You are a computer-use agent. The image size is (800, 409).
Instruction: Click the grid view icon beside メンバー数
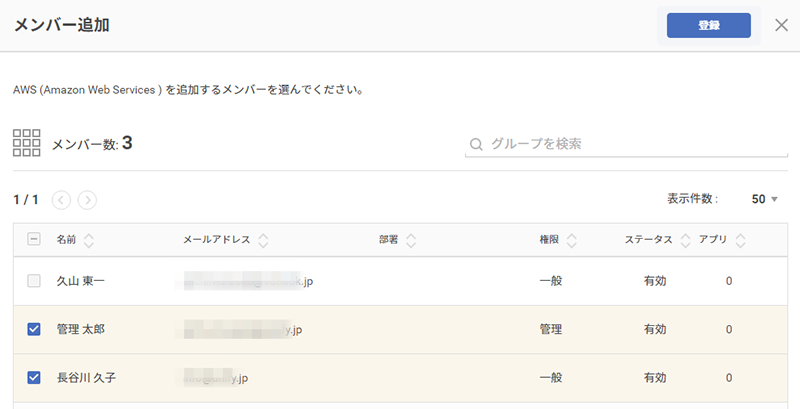point(27,143)
